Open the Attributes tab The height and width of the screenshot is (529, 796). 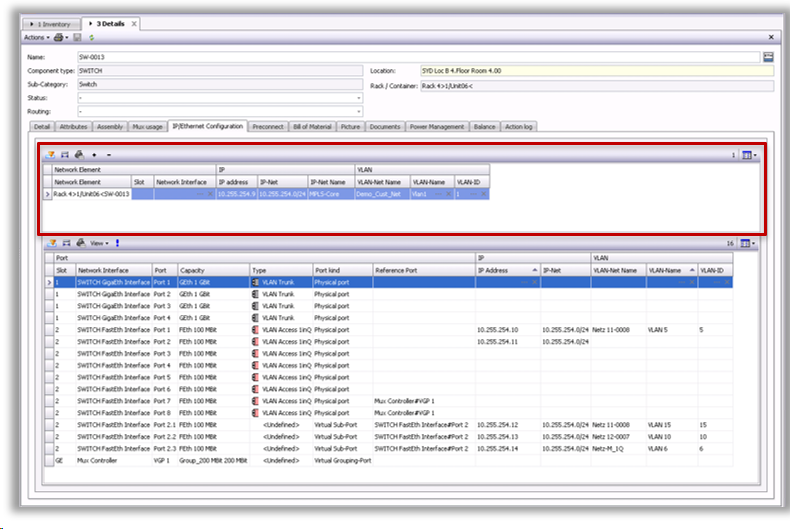point(74,126)
